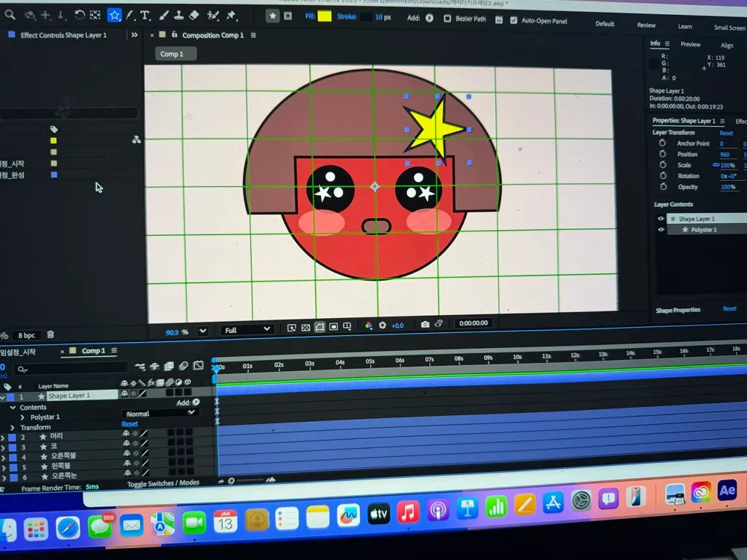Select the Rotation tool in toolbar
Viewport: 747px width, 560px height.
pos(80,15)
